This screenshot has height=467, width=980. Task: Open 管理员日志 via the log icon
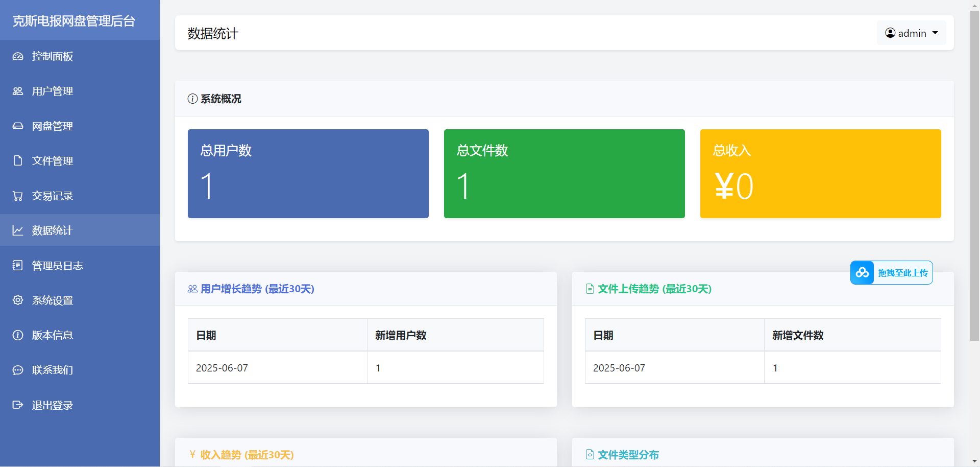(x=18, y=265)
